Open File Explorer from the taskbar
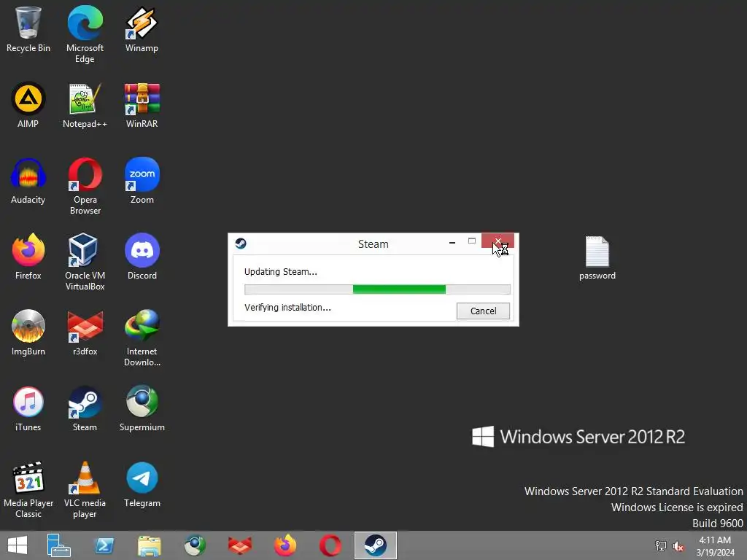Image resolution: width=747 pixels, height=560 pixels. point(150,545)
